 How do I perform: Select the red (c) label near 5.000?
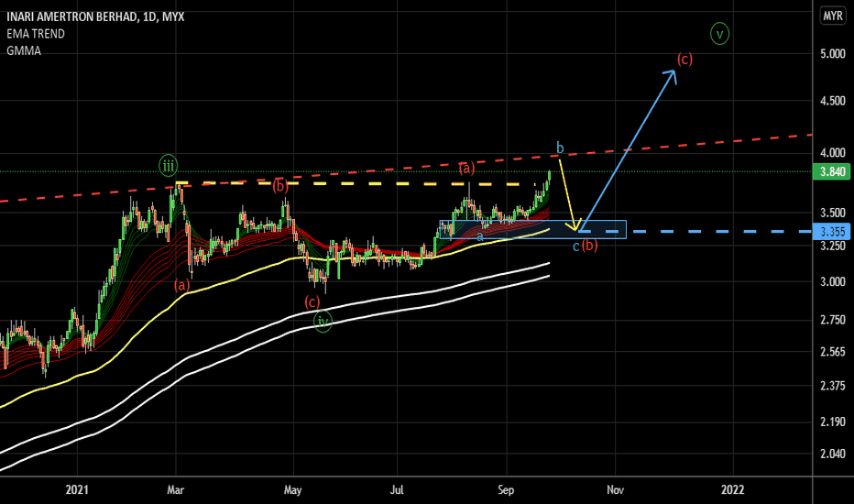pos(684,59)
